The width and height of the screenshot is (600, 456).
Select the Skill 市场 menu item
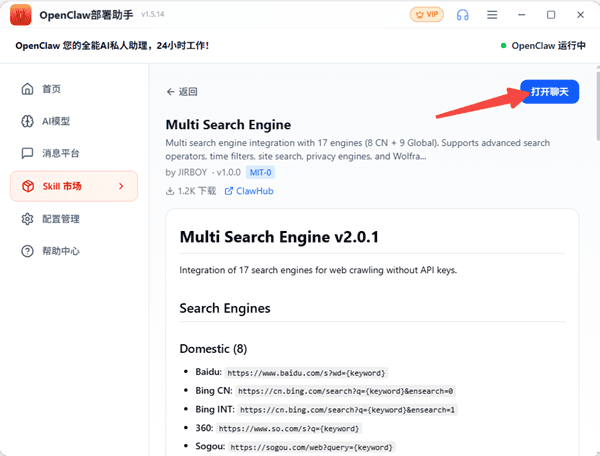(74, 186)
